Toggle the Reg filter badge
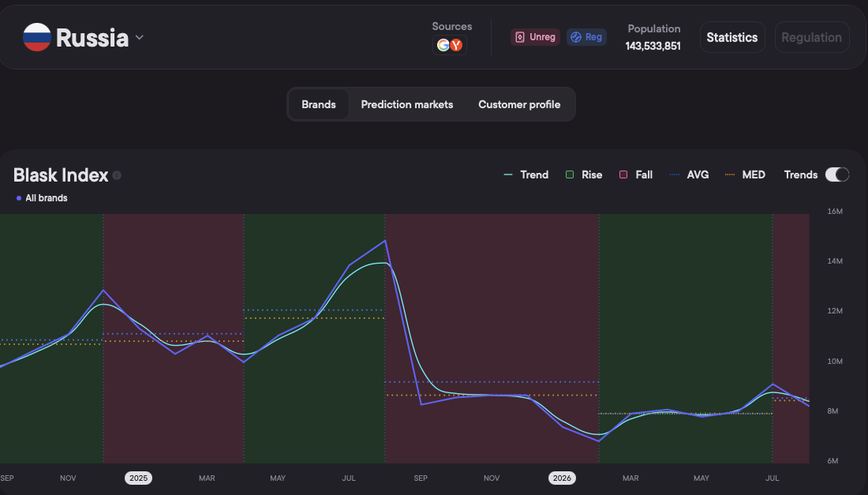 point(586,37)
